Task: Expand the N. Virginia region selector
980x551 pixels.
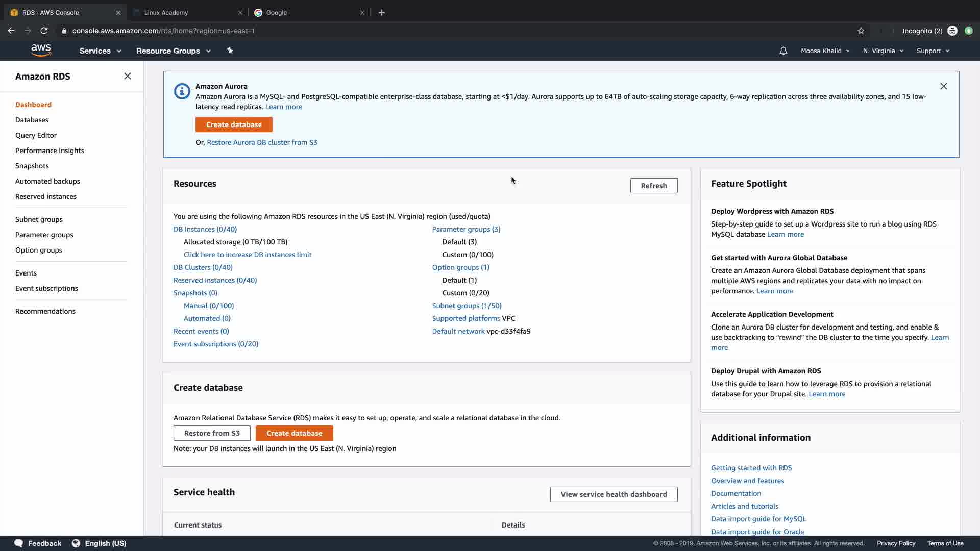Action: [x=883, y=51]
